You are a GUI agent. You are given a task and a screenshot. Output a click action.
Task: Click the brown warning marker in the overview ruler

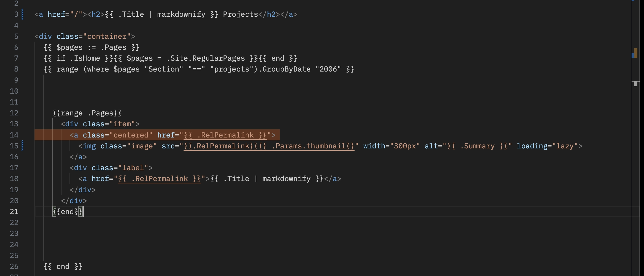click(x=636, y=53)
